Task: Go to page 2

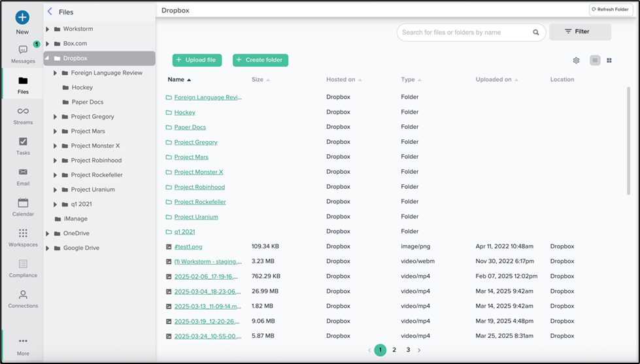Action: pyautogui.click(x=394, y=350)
